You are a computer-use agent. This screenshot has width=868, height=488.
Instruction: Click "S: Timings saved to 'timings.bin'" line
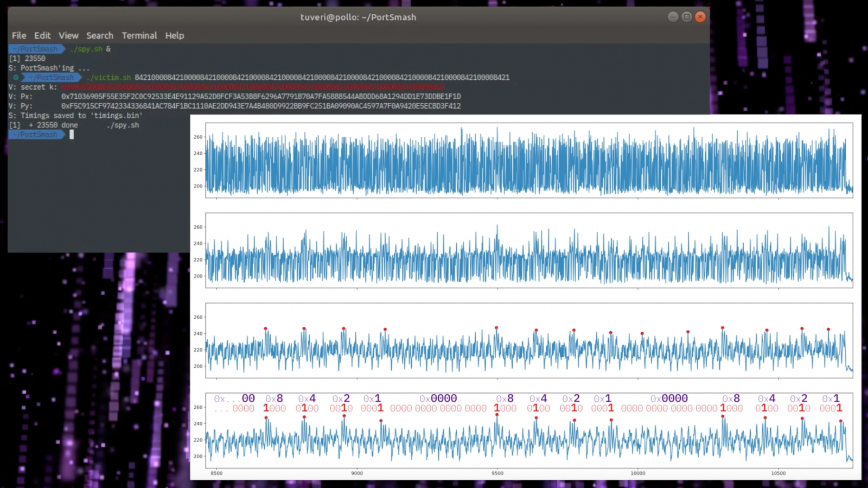[75, 116]
